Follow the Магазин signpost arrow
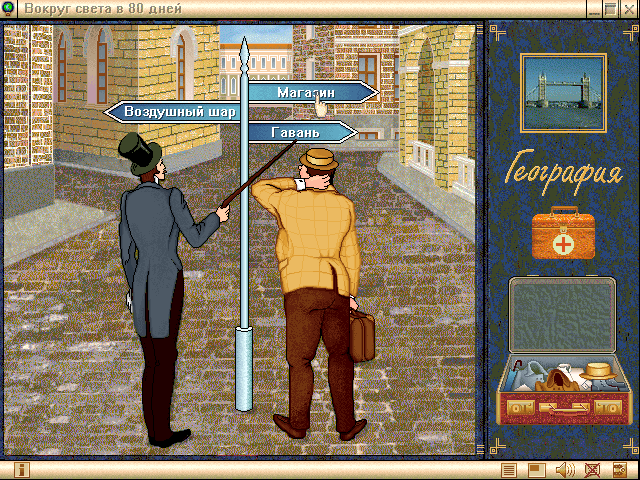640x480 pixels. 313,92
